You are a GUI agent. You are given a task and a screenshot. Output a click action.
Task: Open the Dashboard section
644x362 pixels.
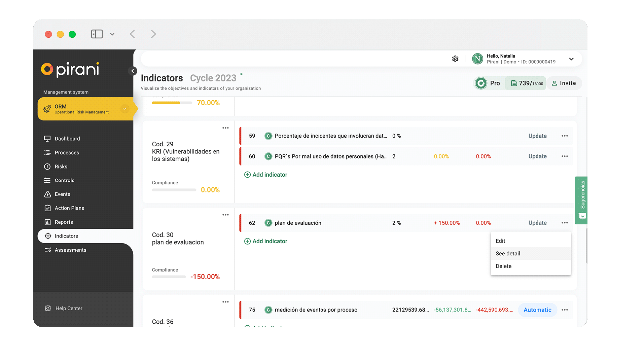67,138
